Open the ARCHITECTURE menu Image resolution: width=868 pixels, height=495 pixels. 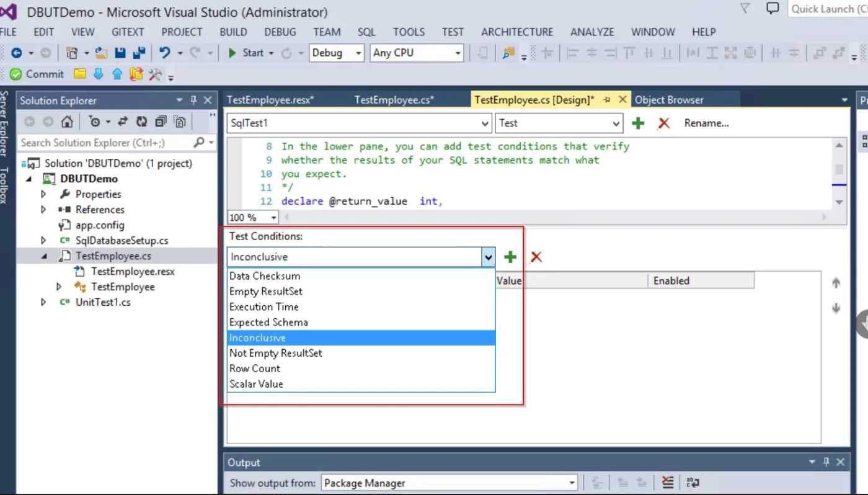pyautogui.click(x=517, y=32)
